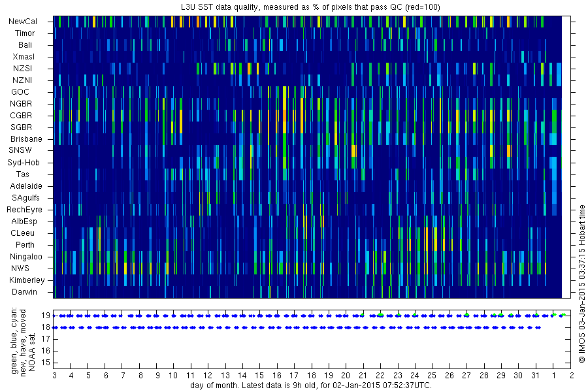Click the SNSW region label

20,150
